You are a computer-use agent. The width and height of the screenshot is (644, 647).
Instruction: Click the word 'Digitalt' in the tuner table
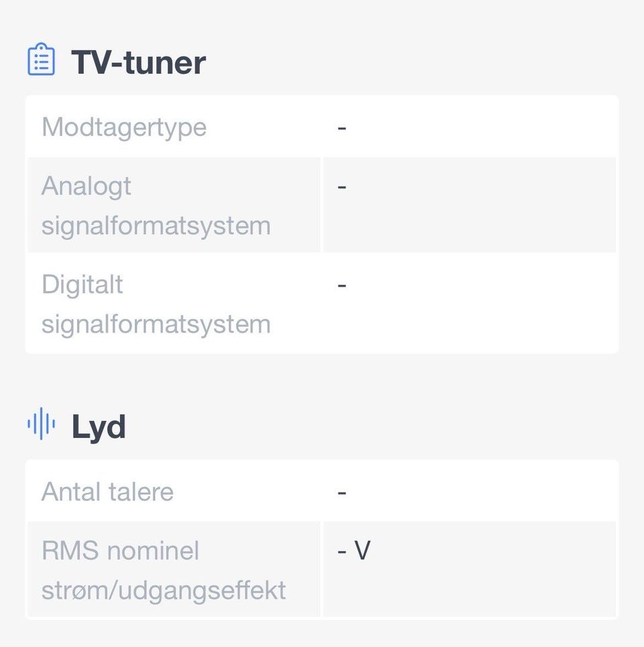82,285
